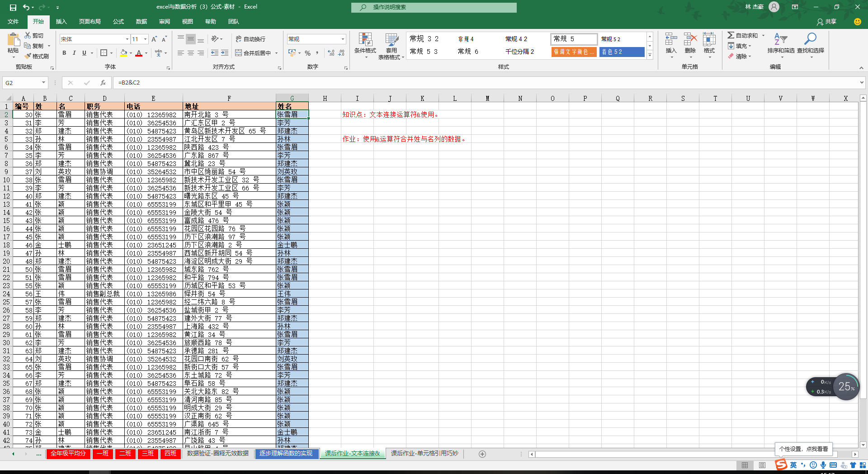Viewport: 868px width, 474px height.
Task: Click the insert function fx icon
Action: coord(103,83)
